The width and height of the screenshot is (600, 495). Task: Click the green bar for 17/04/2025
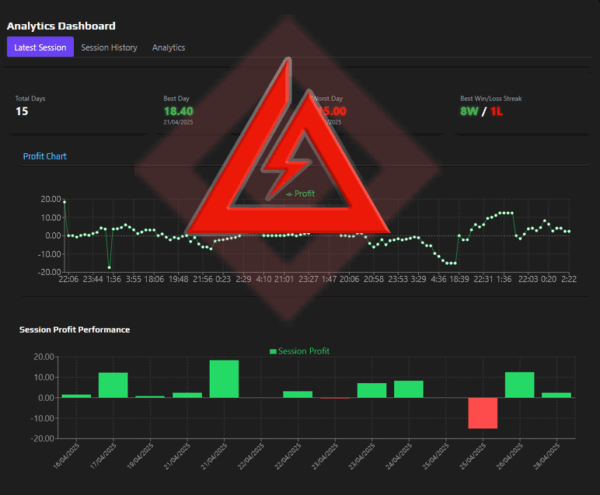[x=113, y=385]
